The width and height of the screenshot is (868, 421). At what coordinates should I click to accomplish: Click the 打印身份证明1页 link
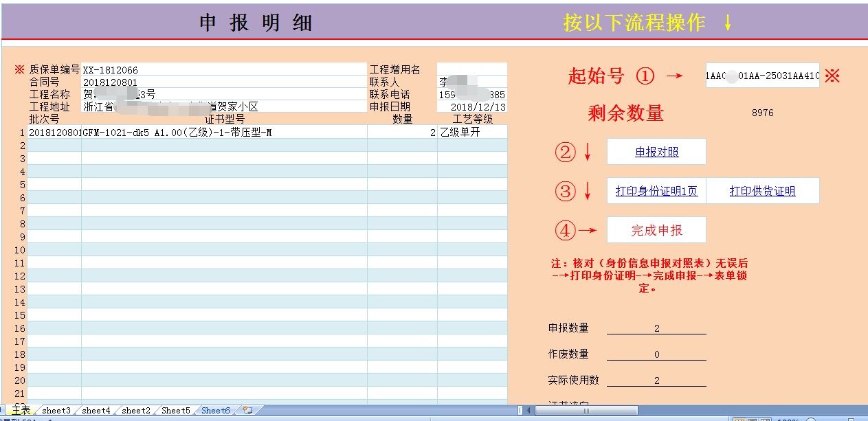(x=656, y=192)
